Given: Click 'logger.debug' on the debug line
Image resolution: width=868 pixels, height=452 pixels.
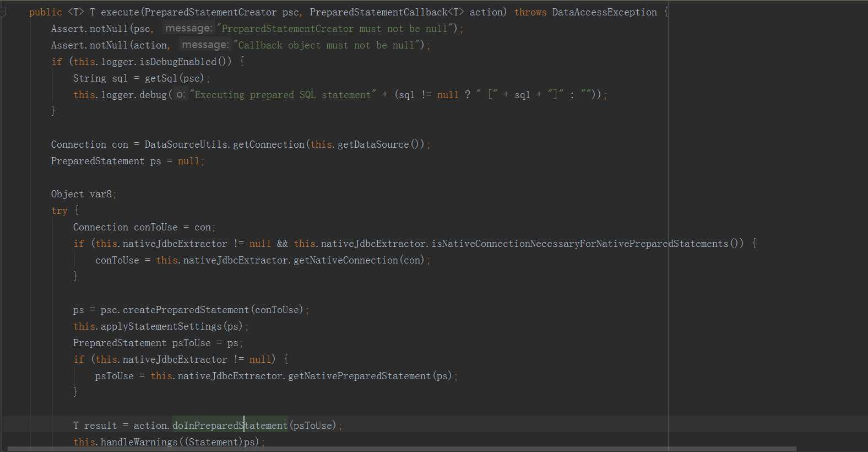Looking at the screenshot, I should pyautogui.click(x=134, y=95).
